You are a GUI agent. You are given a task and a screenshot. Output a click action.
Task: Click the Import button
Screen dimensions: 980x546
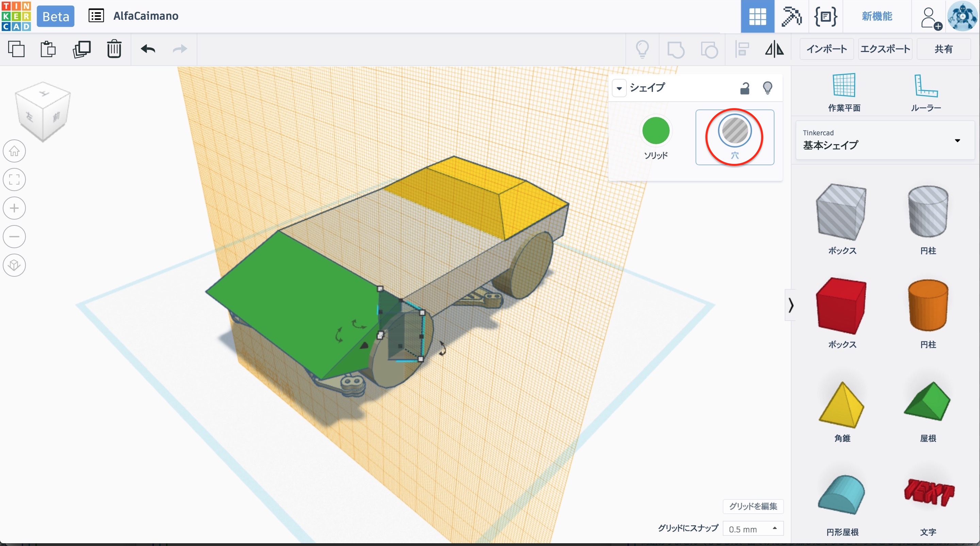pyautogui.click(x=826, y=49)
